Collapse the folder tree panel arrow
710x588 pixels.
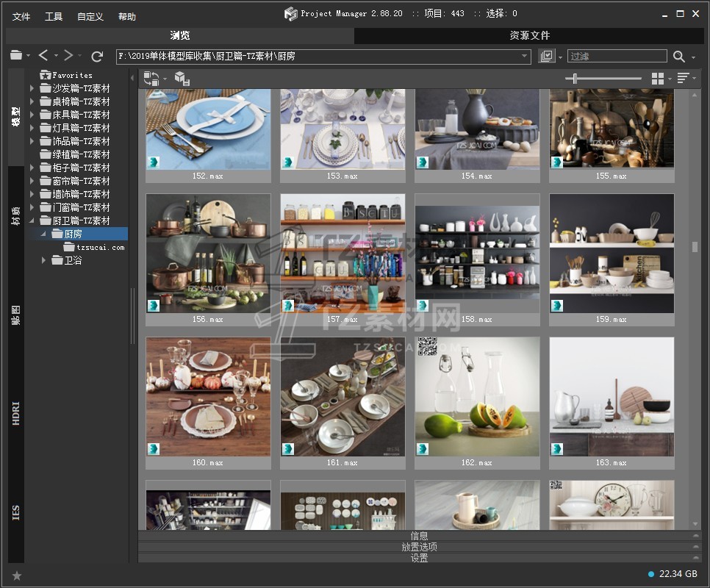point(133,79)
